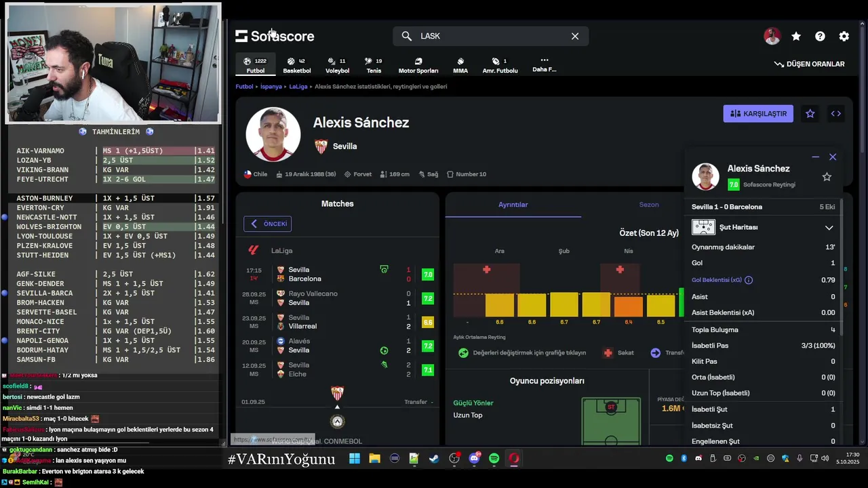Open the help question mark icon
This screenshot has height=488, width=868.
click(820, 37)
